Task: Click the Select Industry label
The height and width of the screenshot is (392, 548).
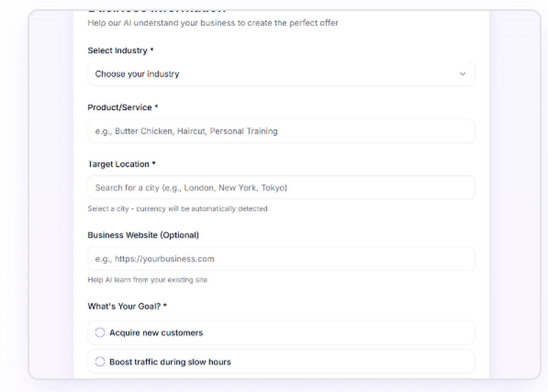Action: click(x=120, y=50)
